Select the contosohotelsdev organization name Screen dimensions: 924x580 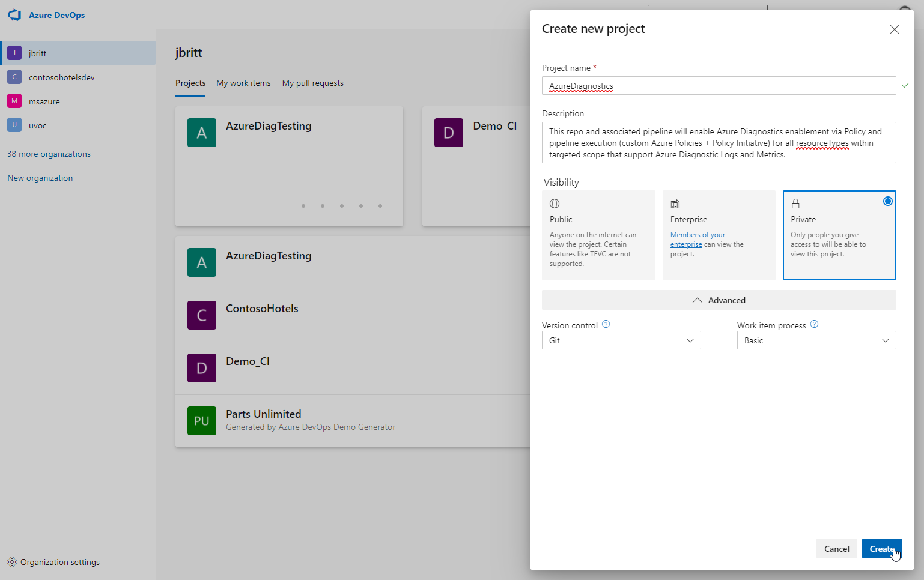(61, 77)
